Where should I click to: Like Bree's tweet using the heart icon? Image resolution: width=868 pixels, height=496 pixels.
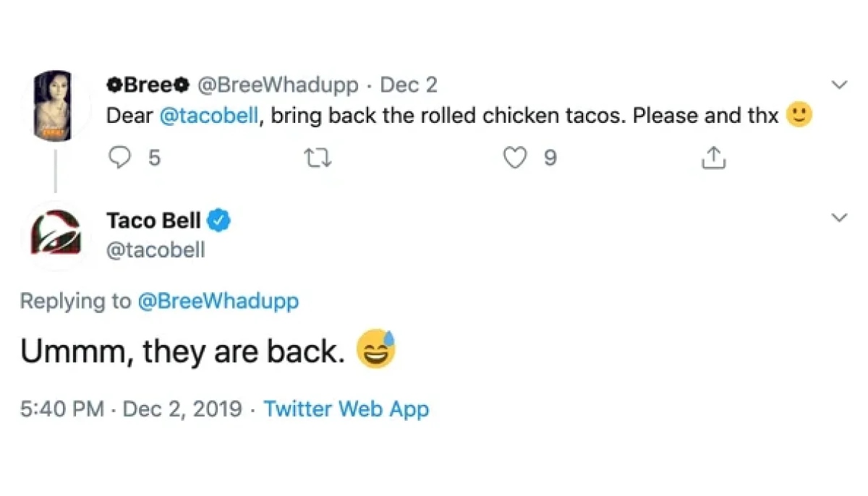point(515,157)
